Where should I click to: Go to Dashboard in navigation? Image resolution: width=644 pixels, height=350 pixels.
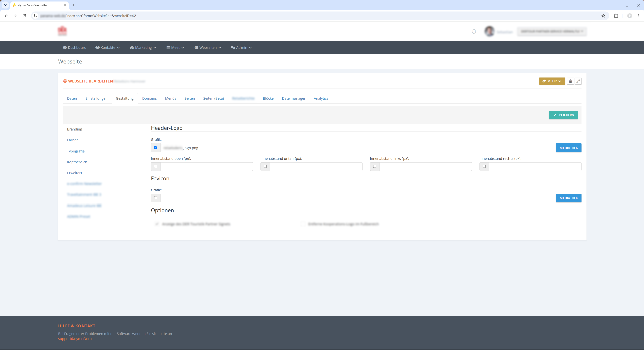74,48
